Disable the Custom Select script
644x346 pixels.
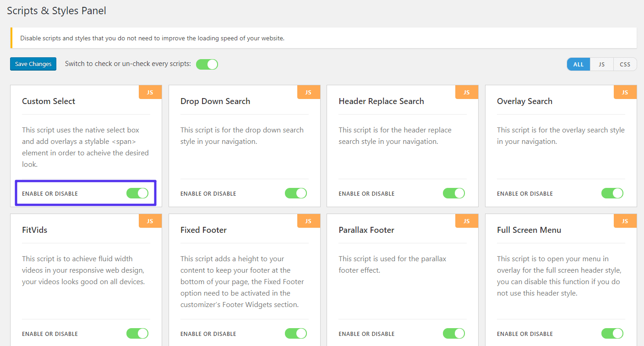point(137,193)
